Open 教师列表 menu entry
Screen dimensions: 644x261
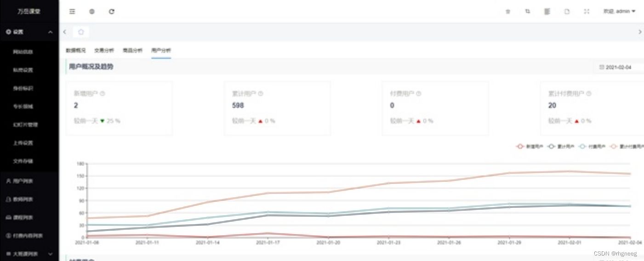click(x=23, y=199)
